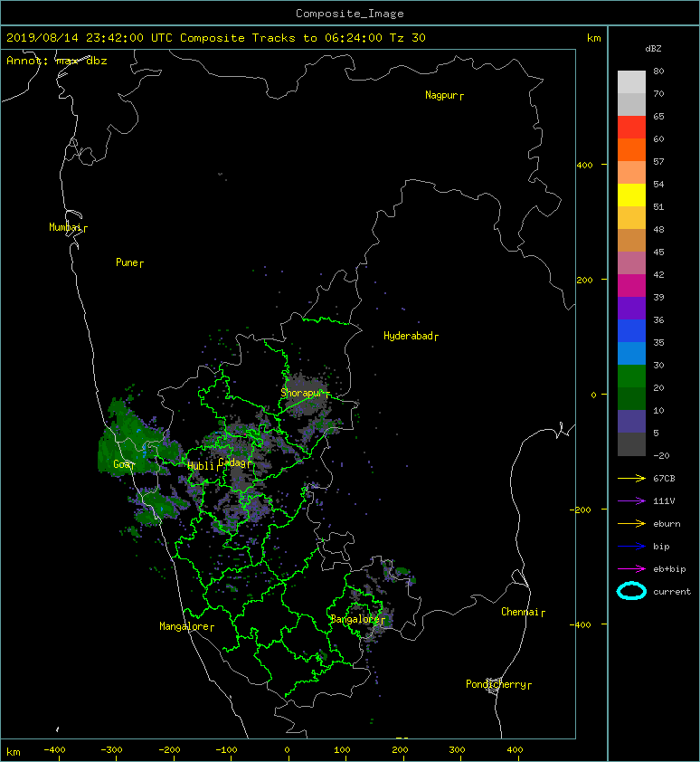This screenshot has width=700, height=762.
Task: Click the yellow 67CB arrow legend icon
Action: 631,478
